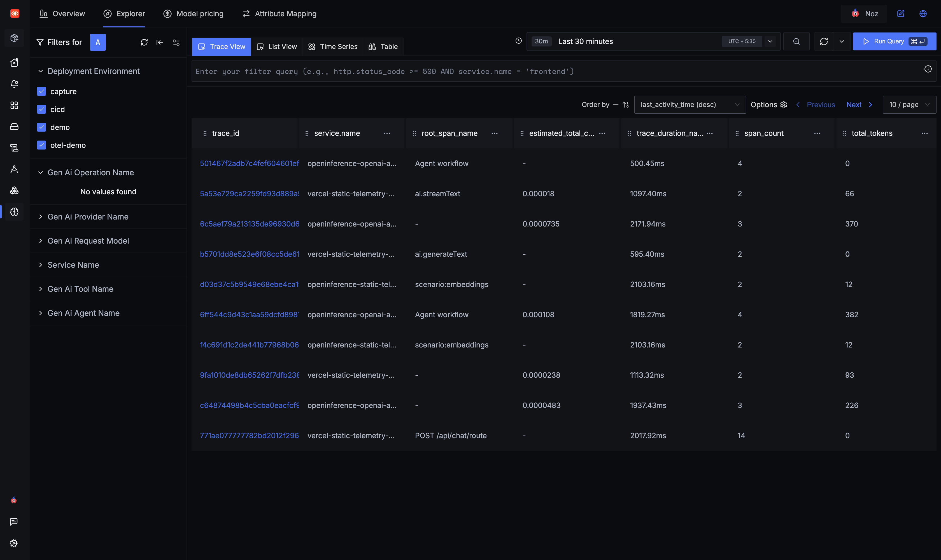Select the List View tab
941x560 pixels.
point(277,47)
